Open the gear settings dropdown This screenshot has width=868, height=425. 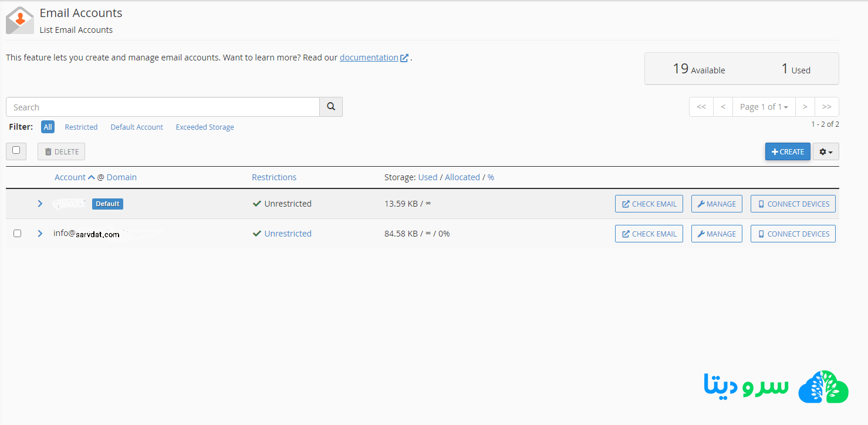coord(826,151)
